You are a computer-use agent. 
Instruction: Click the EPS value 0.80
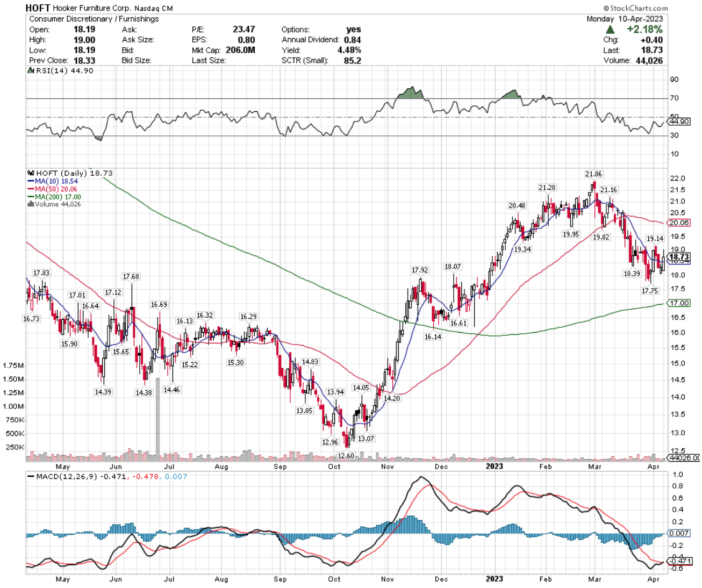coord(247,40)
